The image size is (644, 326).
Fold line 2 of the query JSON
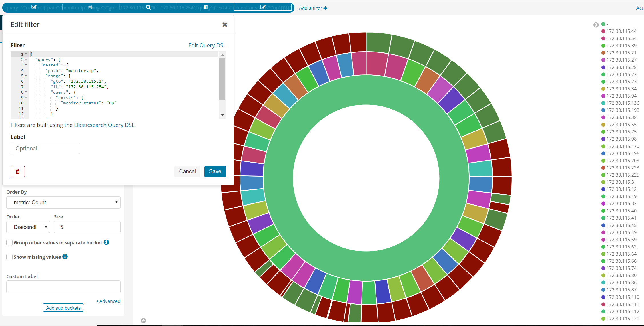tap(26, 60)
